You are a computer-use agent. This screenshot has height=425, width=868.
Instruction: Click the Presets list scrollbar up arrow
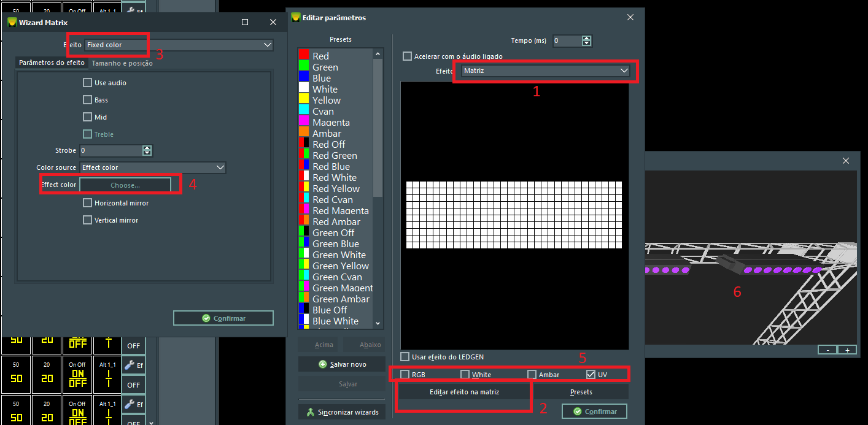[378, 53]
